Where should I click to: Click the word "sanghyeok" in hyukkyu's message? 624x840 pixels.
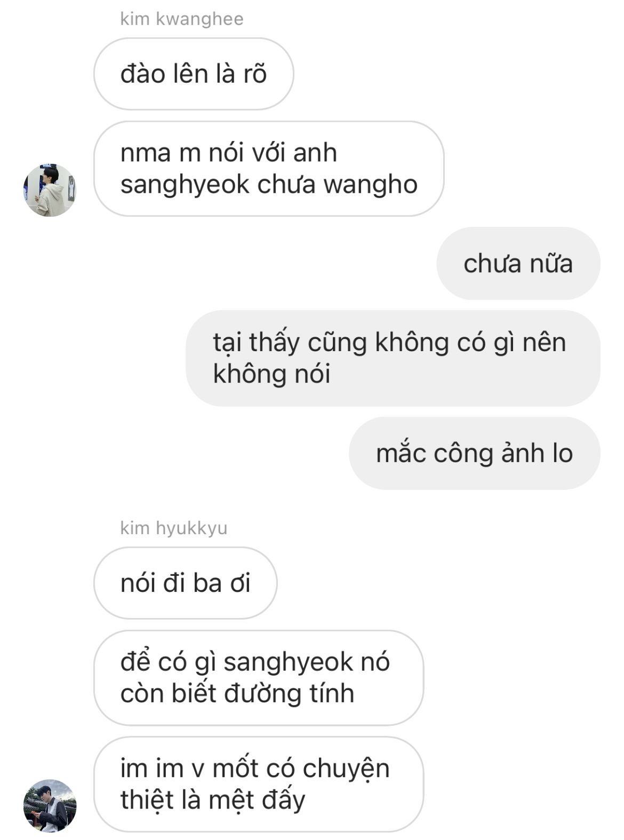pyautogui.click(x=289, y=662)
